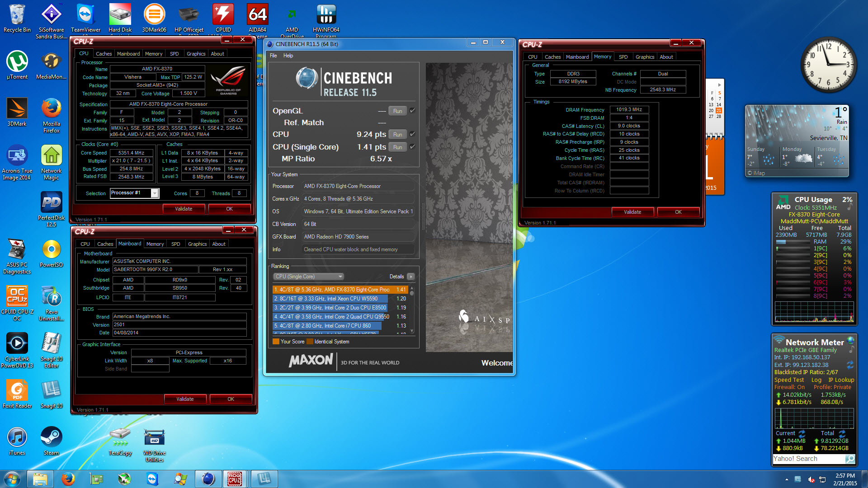The width and height of the screenshot is (868, 488).
Task: Open Revo Uninstaller desktop icon
Action: (52, 303)
